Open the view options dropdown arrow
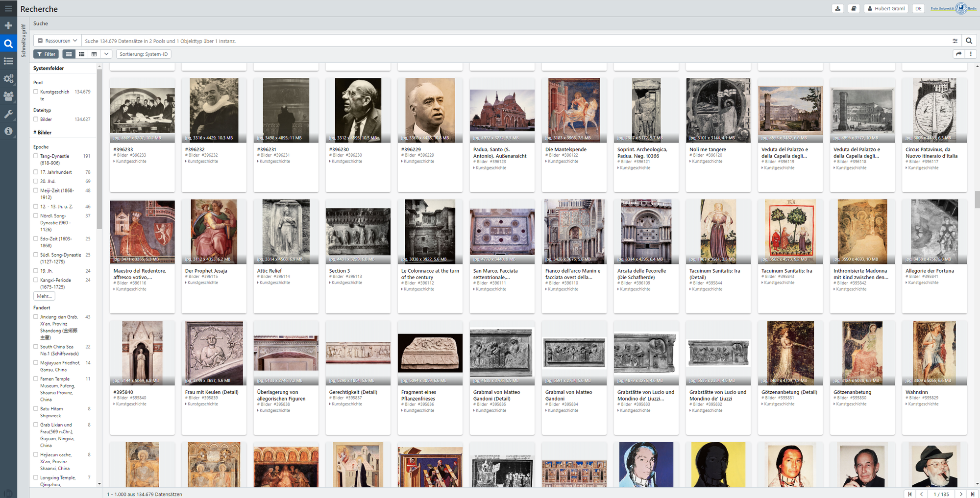Screen dimensions: 980x498 pos(106,54)
